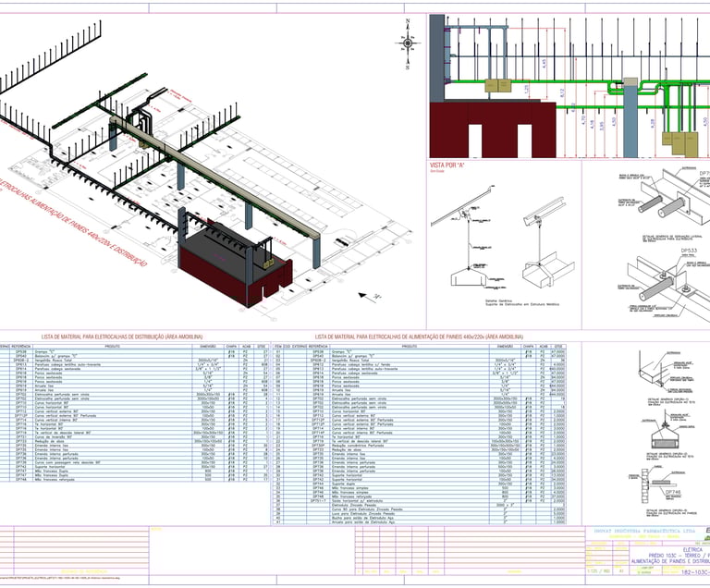Click the DIMENSÃO header of the right table
Viewport: 710px width, 588px height.
point(505,346)
